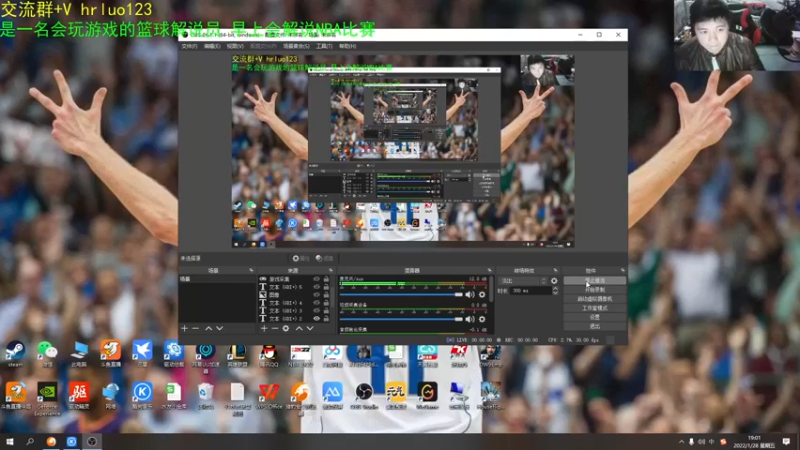Move scene up with arrow icon

(x=208, y=329)
